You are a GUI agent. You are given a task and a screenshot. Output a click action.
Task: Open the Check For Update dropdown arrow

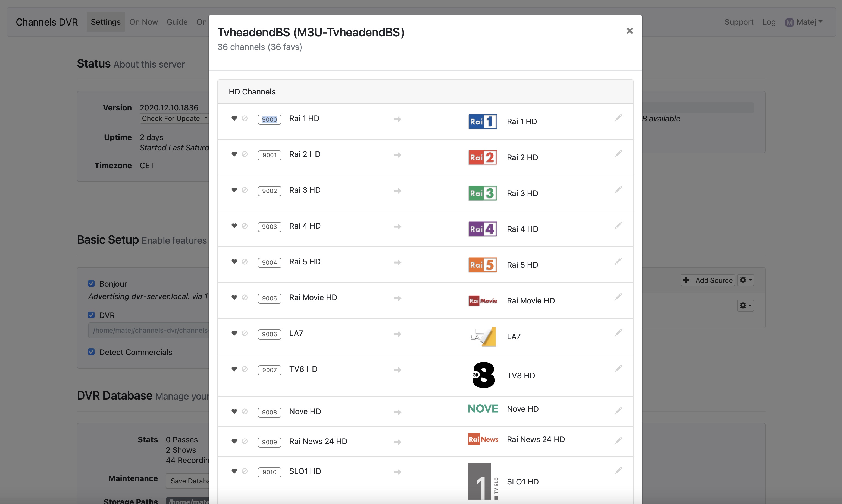[x=206, y=118]
